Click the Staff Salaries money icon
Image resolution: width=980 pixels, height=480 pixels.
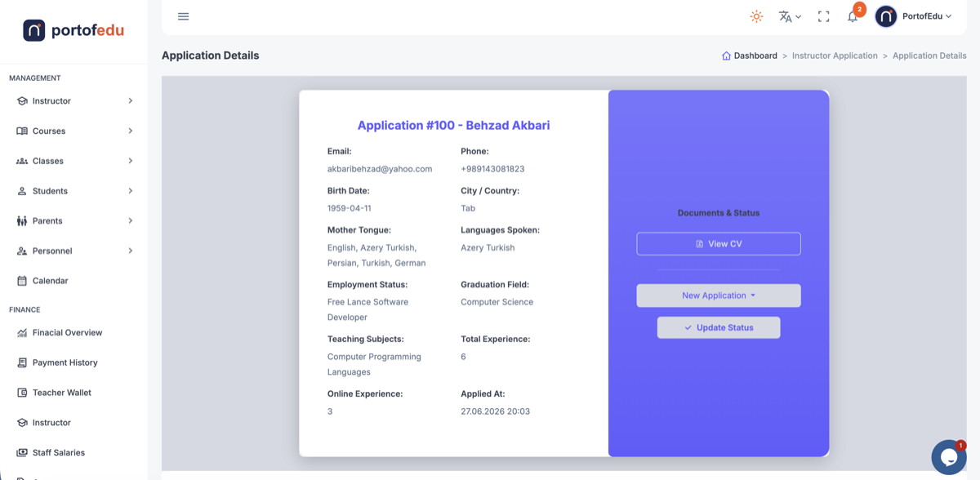click(x=22, y=452)
